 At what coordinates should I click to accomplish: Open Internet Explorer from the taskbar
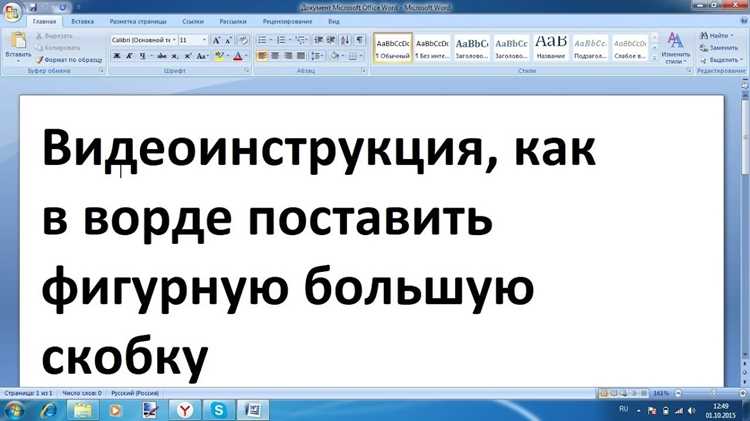pos(49,410)
